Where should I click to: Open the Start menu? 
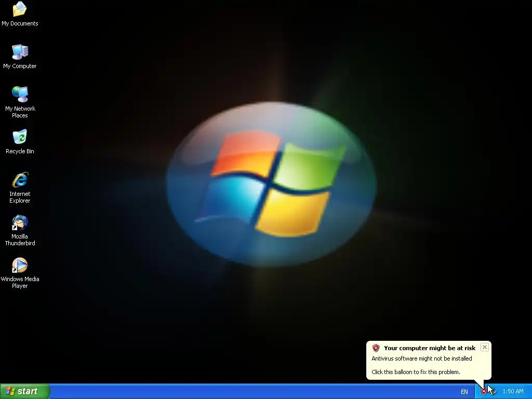coord(25,391)
